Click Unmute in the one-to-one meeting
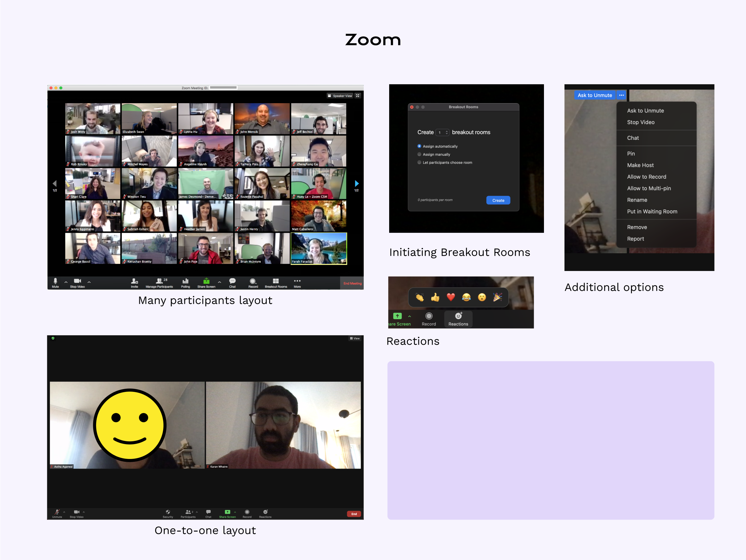 [x=57, y=513]
